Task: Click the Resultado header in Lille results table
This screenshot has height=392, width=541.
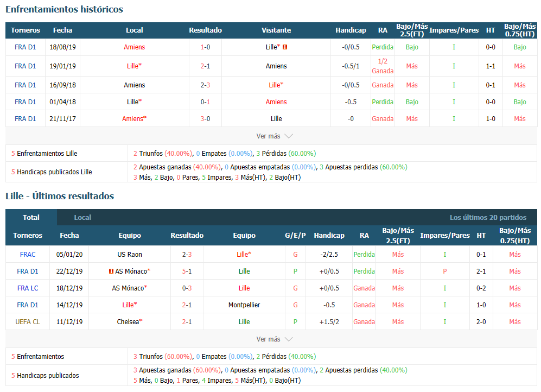Action: click(x=187, y=235)
